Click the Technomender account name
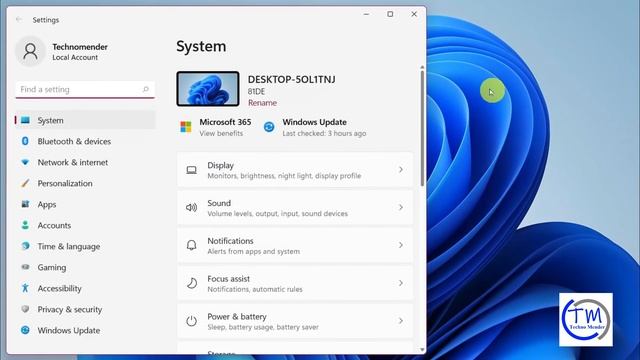Screen dimensions: 640x360 pos(80,47)
